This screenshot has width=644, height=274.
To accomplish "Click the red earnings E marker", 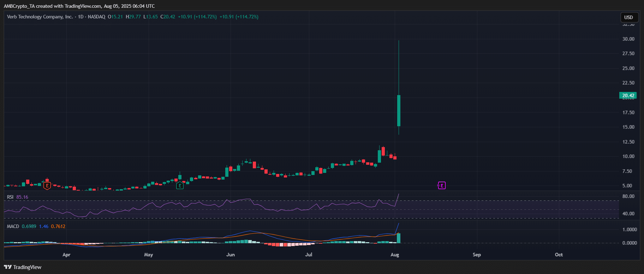I will pos(47,185).
